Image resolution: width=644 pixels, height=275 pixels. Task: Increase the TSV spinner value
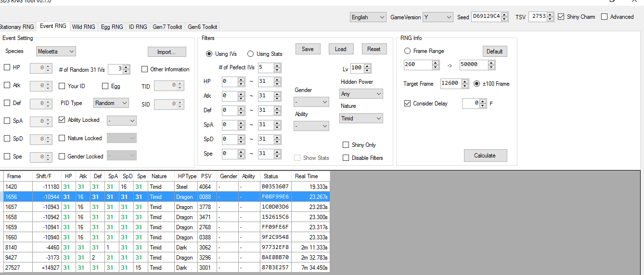pyautogui.click(x=551, y=15)
